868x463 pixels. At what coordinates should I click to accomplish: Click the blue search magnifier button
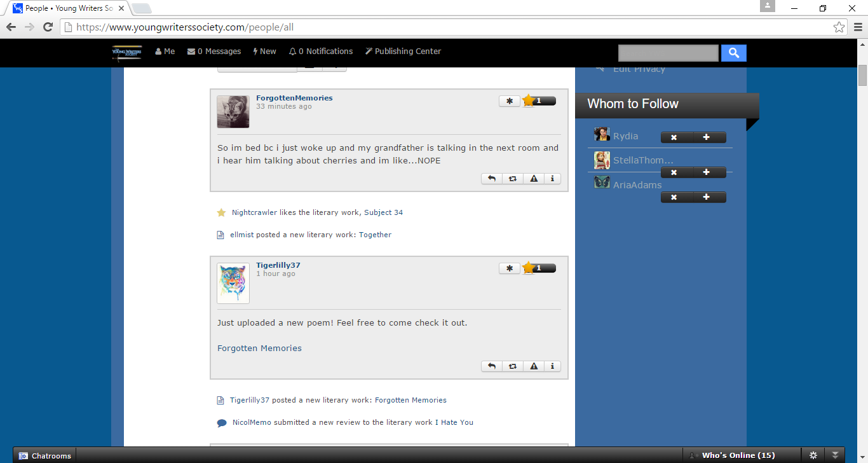[734, 53]
